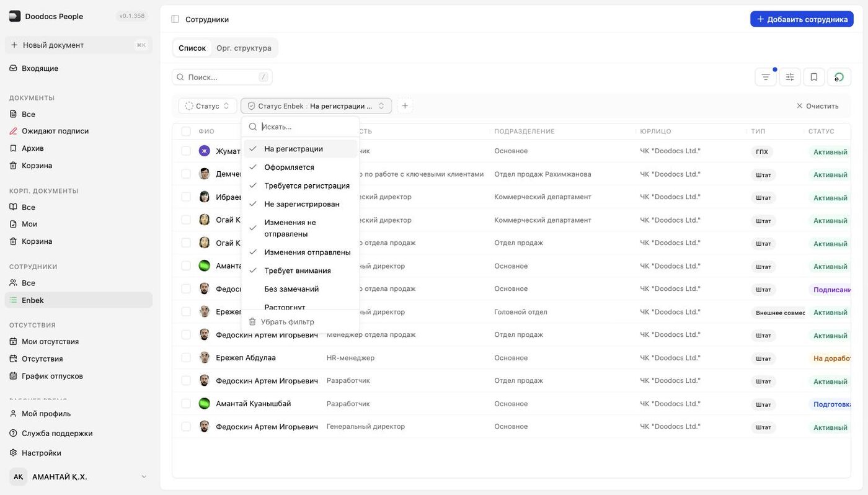Viewport: 868px width, 495px height.
Task: Toggle Требует внимания filter option
Action: click(x=300, y=270)
